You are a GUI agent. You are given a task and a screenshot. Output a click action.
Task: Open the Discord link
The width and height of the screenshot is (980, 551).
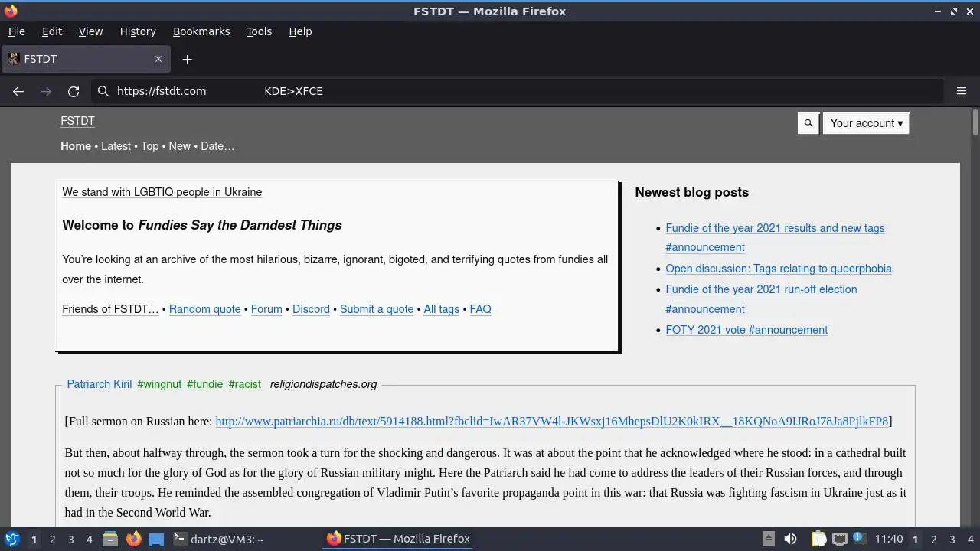(311, 309)
